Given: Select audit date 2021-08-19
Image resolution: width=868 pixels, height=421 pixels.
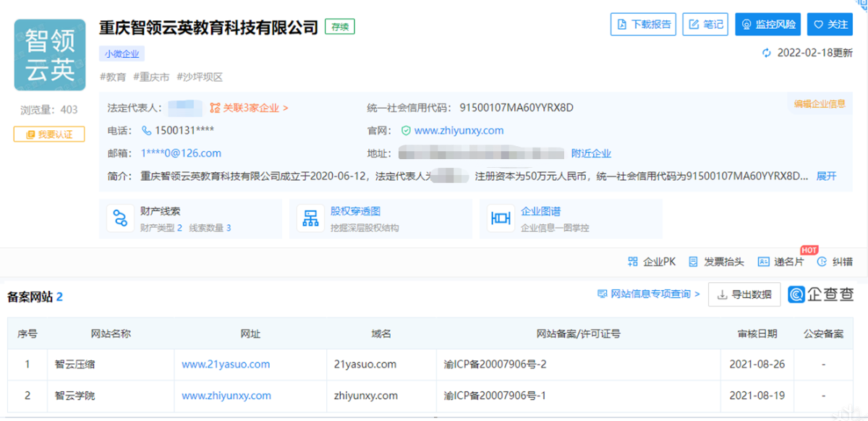Looking at the screenshot, I should point(757,396).
